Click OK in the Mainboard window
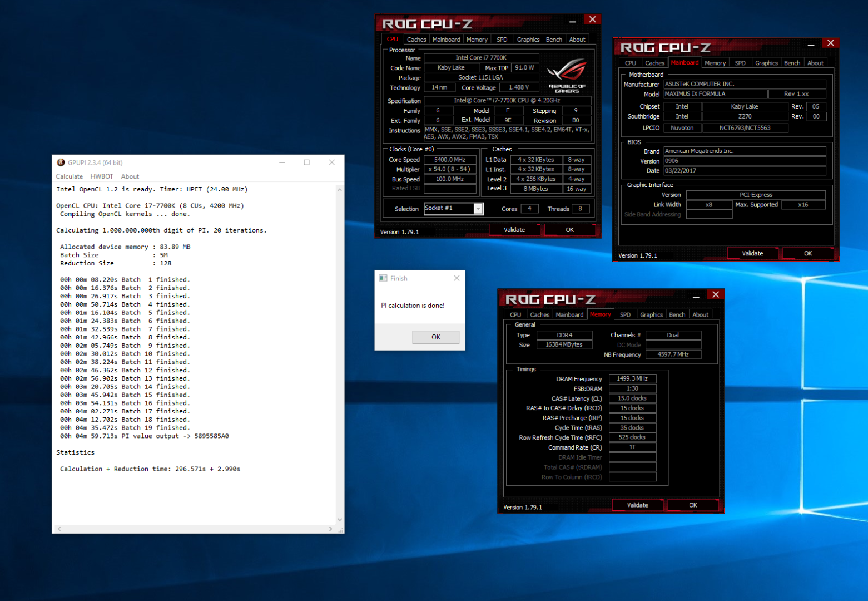The image size is (868, 601). point(808,253)
